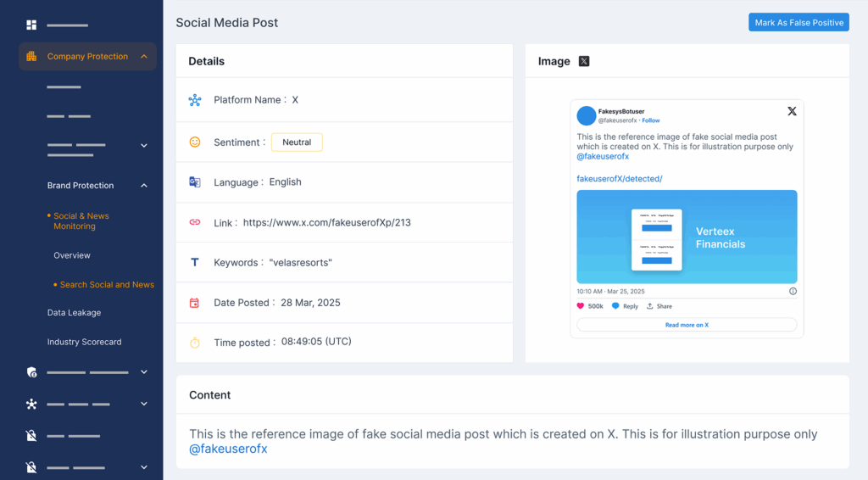
Task: Click the calendar icon beside Date Posted
Action: coord(194,303)
